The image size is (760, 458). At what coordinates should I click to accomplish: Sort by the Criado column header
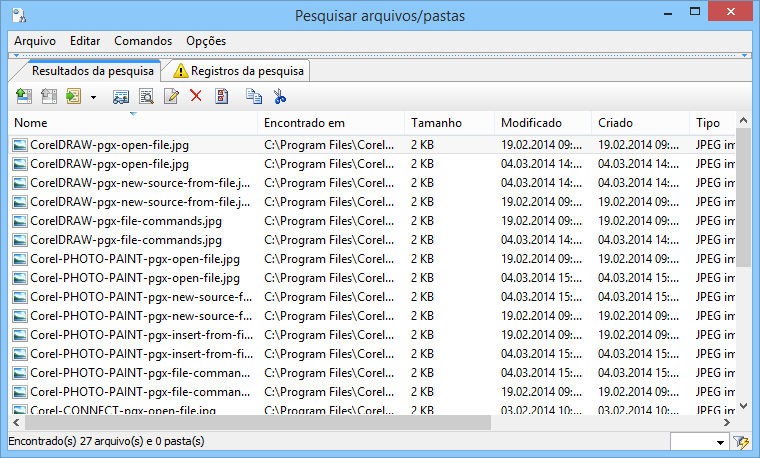pos(640,123)
